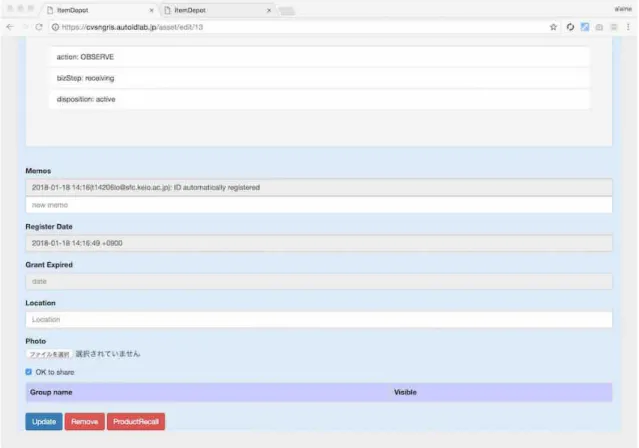The width and height of the screenshot is (639, 448).
Task: Click the address bar URL
Action: coord(132,27)
